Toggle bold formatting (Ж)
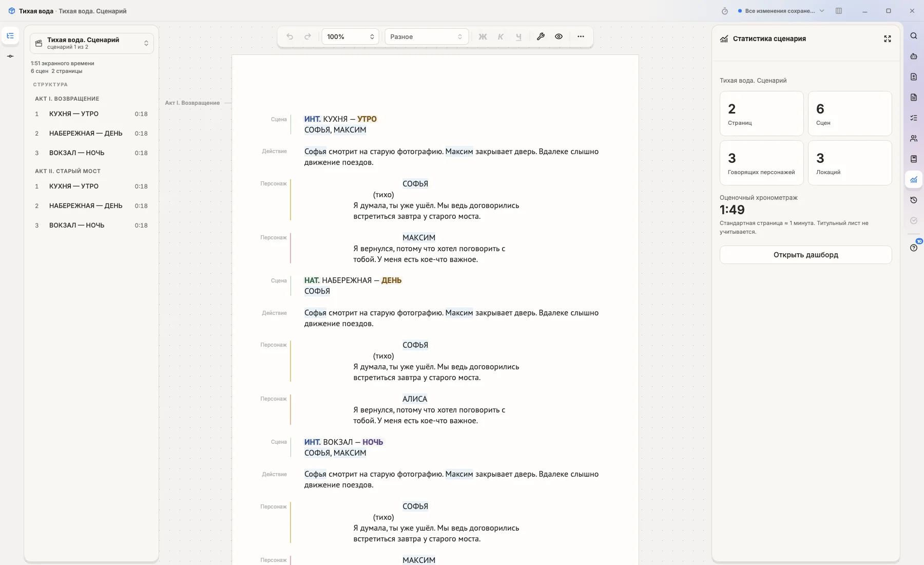The image size is (924, 565). [x=483, y=36]
